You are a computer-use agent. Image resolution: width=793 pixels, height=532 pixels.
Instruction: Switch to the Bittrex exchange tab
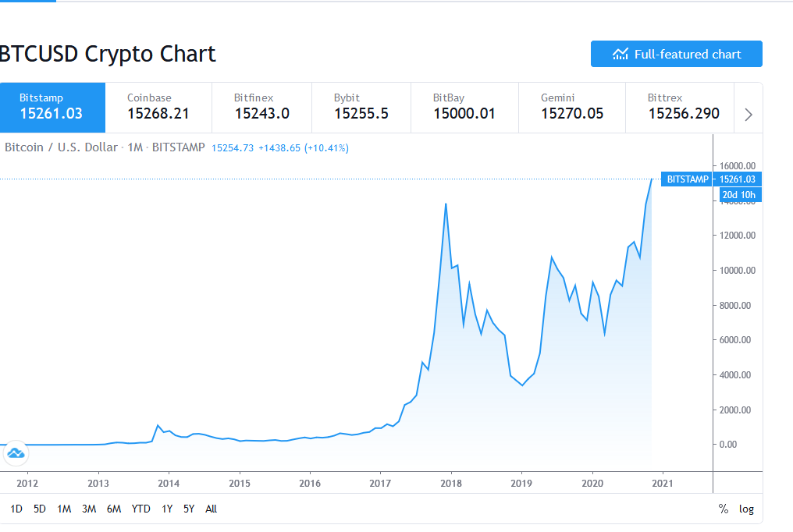[x=679, y=108]
